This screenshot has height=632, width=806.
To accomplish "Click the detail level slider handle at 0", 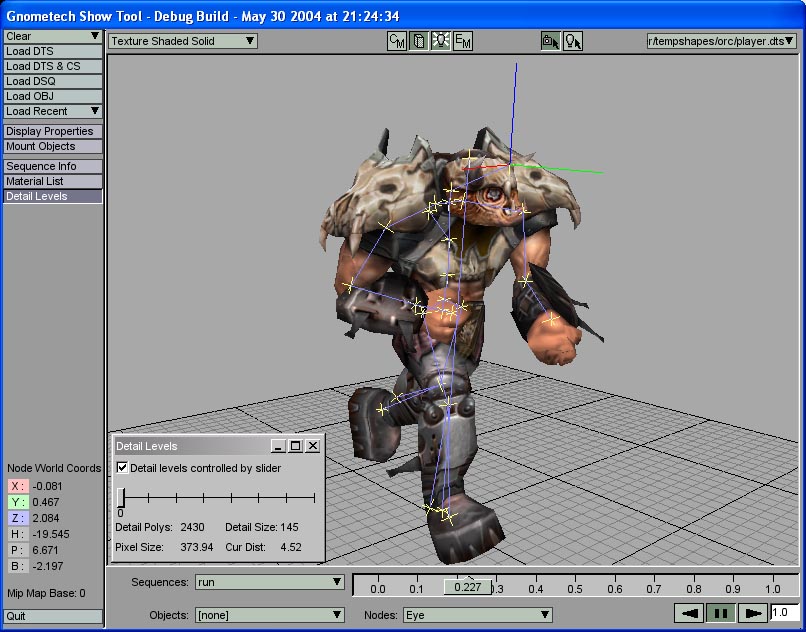I will click(x=121, y=498).
